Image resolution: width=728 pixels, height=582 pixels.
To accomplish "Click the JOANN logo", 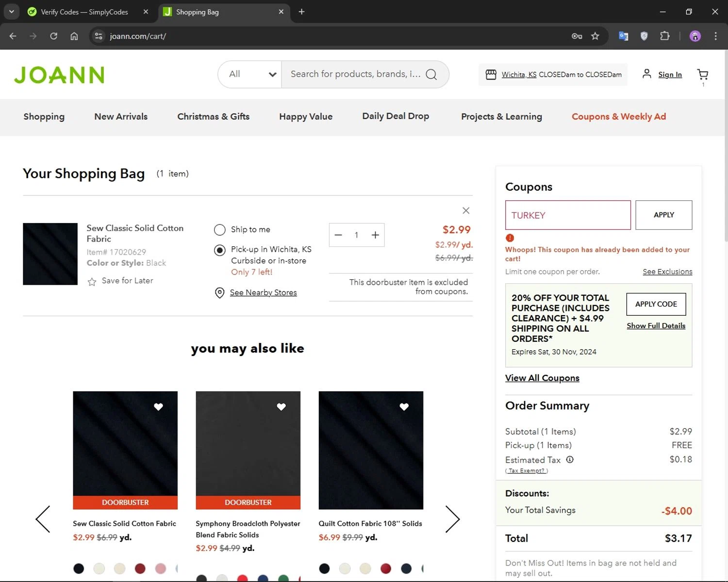I will coord(59,75).
